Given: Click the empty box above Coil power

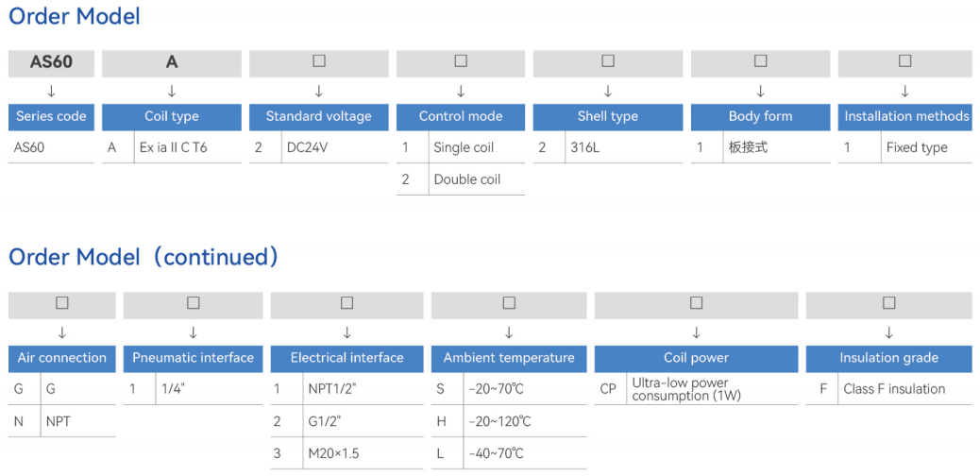Looking at the screenshot, I should pos(696,303).
